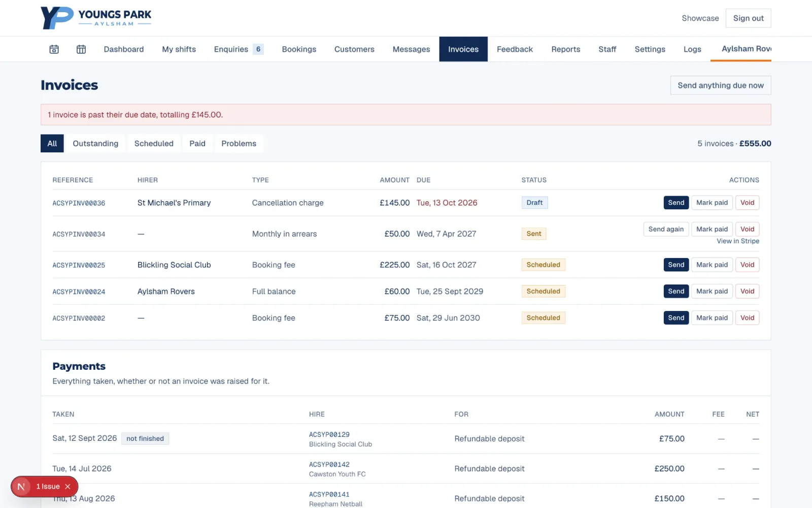Void invoice ACSYPINV00024

click(x=747, y=291)
